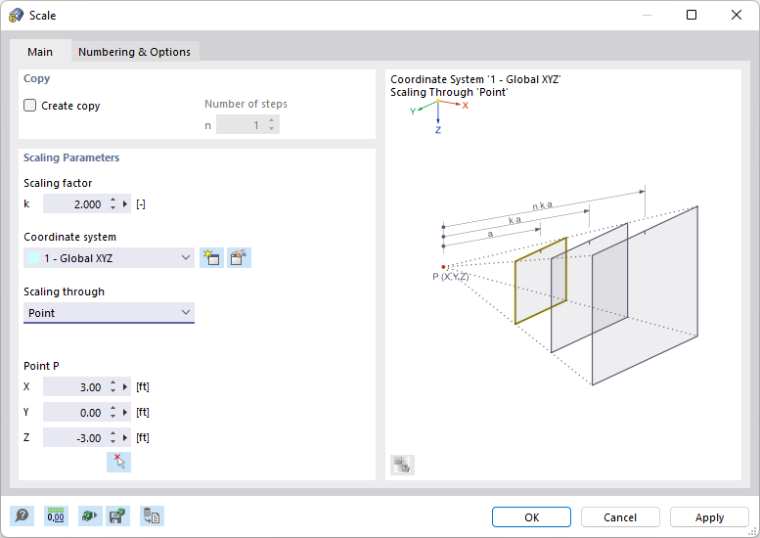Click the Cancel button
The height and width of the screenshot is (538, 760).
[x=620, y=517]
